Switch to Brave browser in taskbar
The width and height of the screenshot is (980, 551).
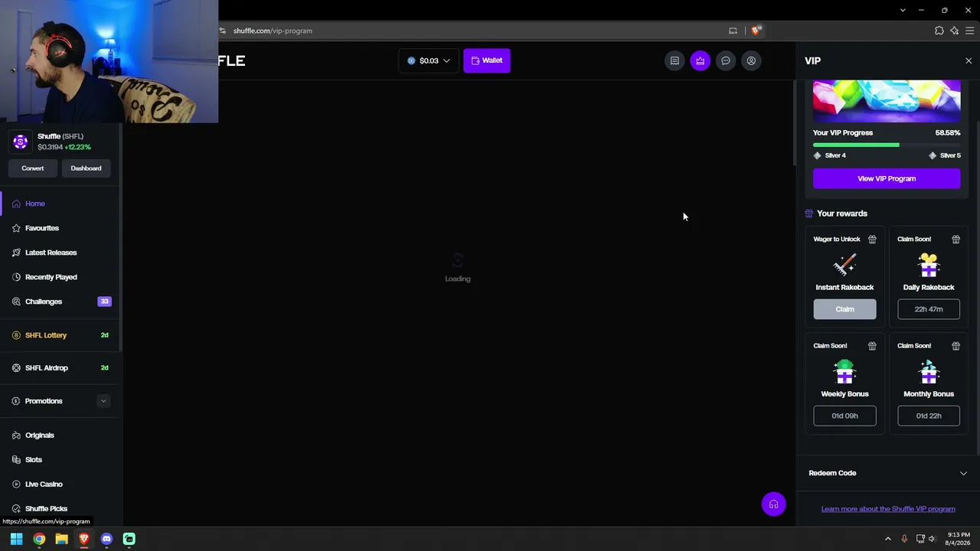(84, 539)
